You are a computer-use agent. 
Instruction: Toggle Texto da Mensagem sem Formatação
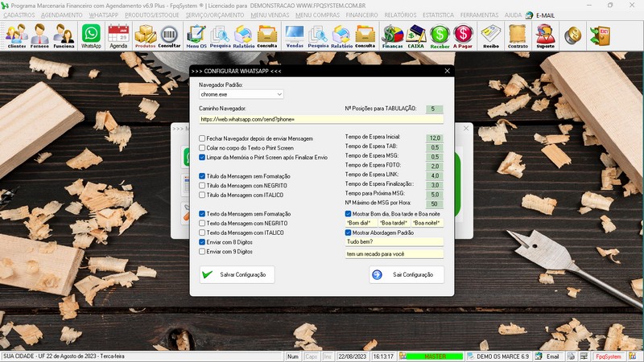pos(202,214)
